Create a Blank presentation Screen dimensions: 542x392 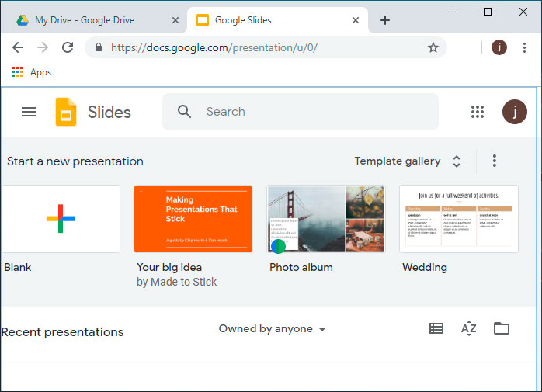click(x=61, y=218)
